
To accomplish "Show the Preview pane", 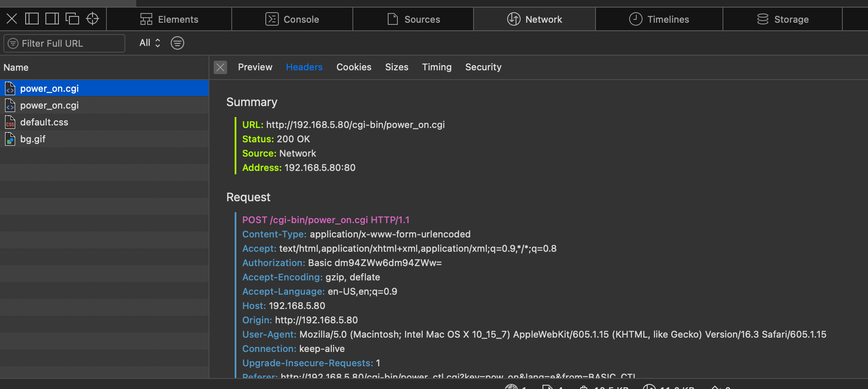I will click(x=255, y=67).
